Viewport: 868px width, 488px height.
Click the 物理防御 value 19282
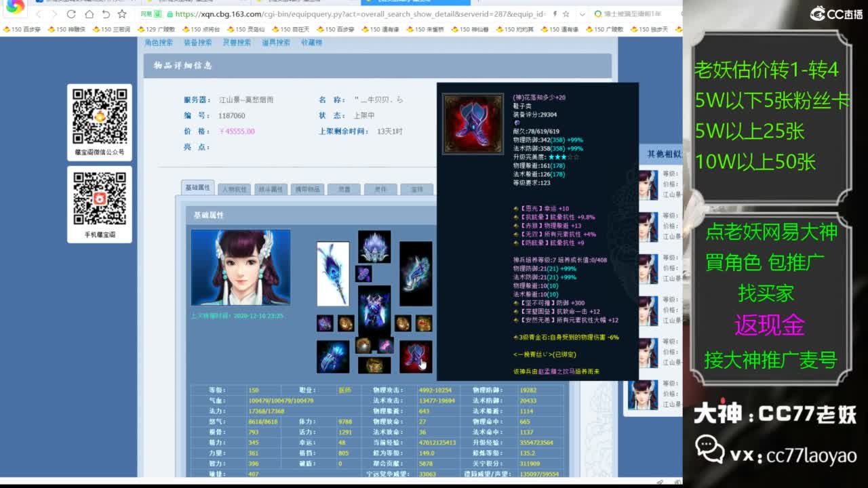tap(528, 390)
